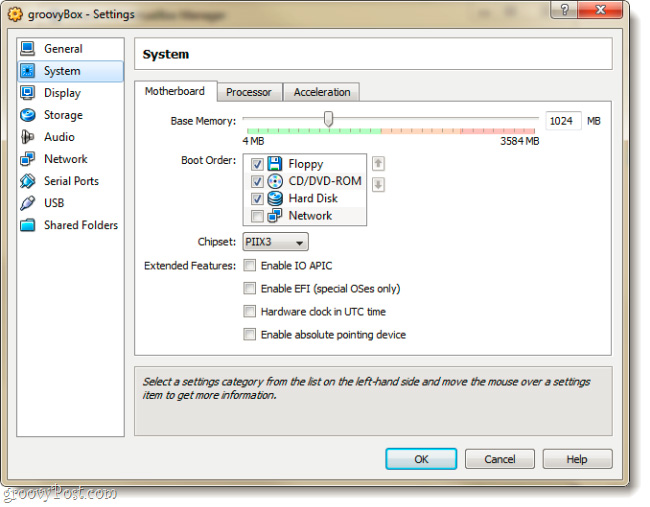Click the General monitor icon in sidebar

pos(28,49)
